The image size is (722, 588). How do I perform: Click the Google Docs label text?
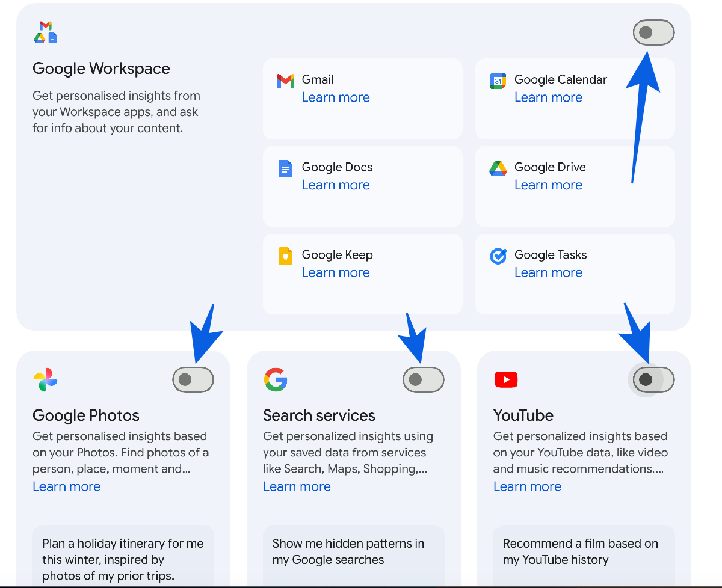(x=337, y=167)
